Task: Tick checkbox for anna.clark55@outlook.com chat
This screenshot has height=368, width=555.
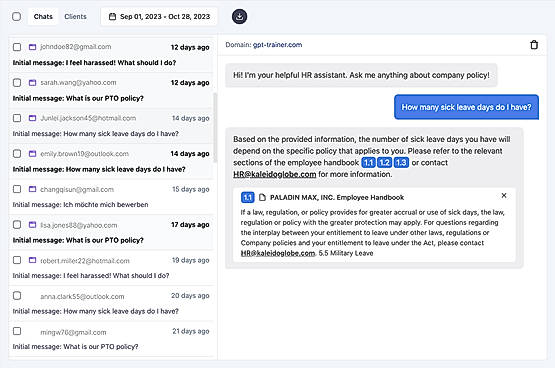Action: click(17, 295)
